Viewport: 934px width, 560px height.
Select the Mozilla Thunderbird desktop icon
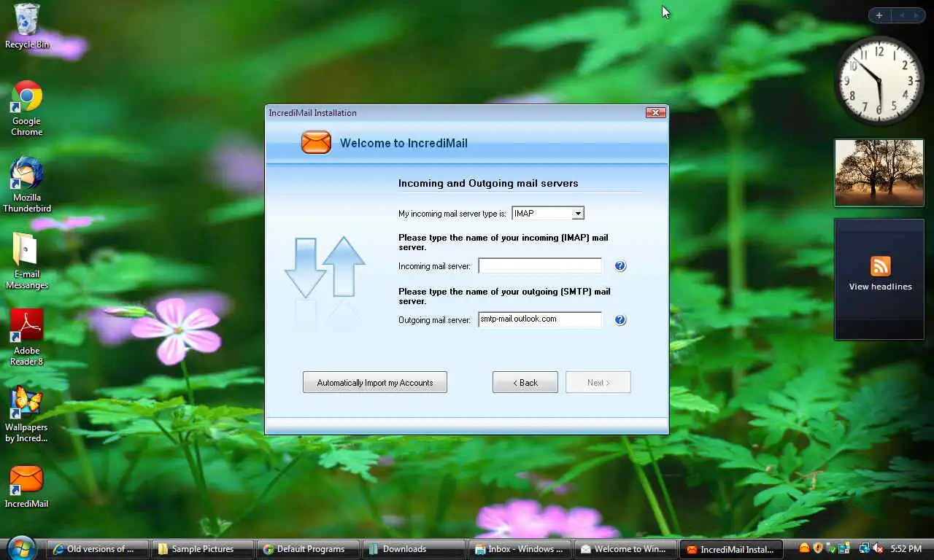click(x=26, y=184)
